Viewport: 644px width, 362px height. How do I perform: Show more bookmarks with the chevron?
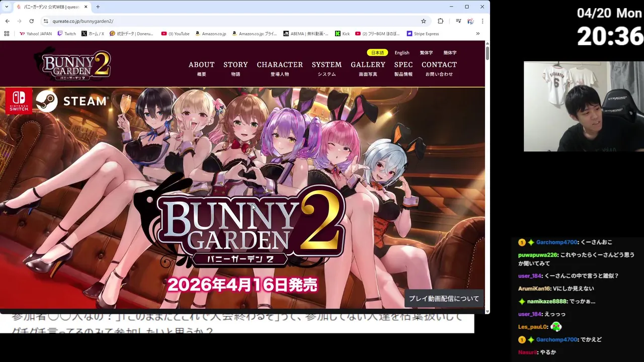[x=477, y=34]
